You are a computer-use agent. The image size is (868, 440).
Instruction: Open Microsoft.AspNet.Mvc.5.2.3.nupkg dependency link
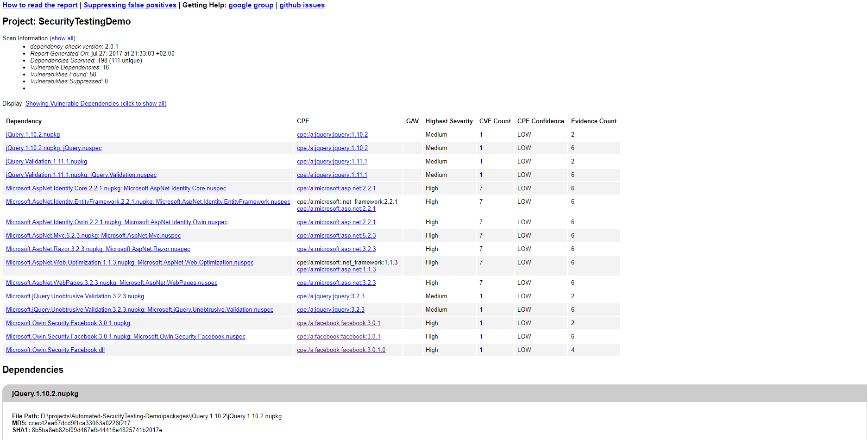pyautogui.click(x=94, y=236)
